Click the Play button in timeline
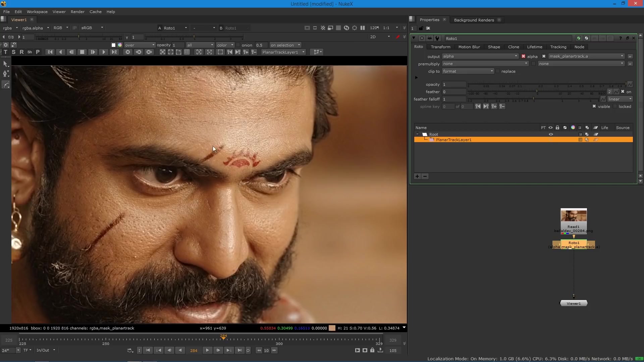 click(207, 350)
